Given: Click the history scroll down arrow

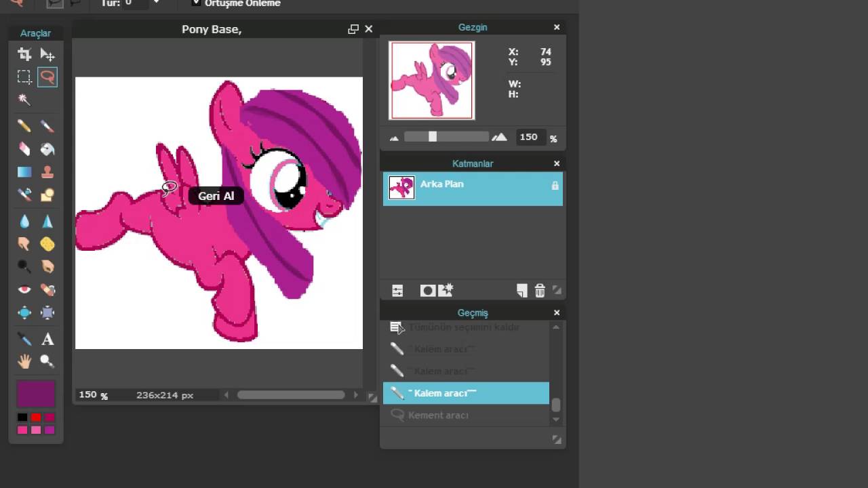Looking at the screenshot, I should (x=556, y=420).
